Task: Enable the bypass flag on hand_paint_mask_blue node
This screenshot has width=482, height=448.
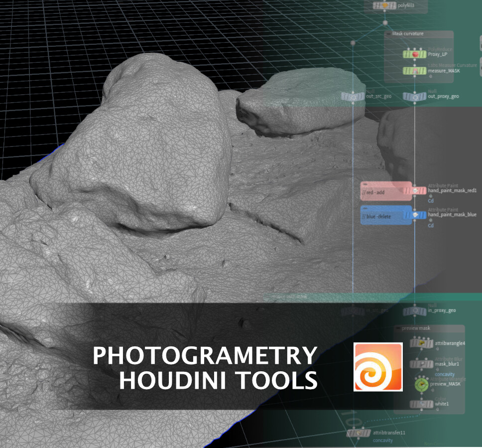Action: pos(408,215)
